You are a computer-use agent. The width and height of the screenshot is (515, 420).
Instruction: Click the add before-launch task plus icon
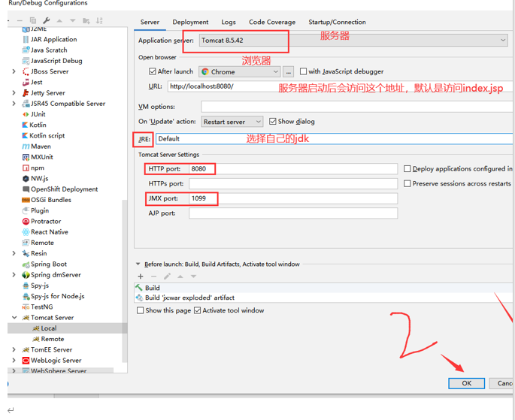click(x=141, y=276)
